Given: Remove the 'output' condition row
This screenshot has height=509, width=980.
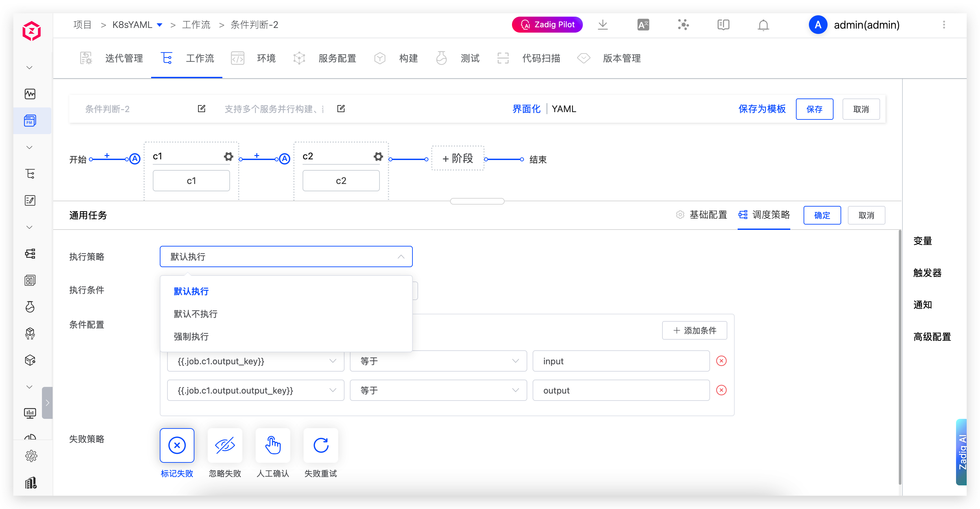Looking at the screenshot, I should (x=721, y=390).
